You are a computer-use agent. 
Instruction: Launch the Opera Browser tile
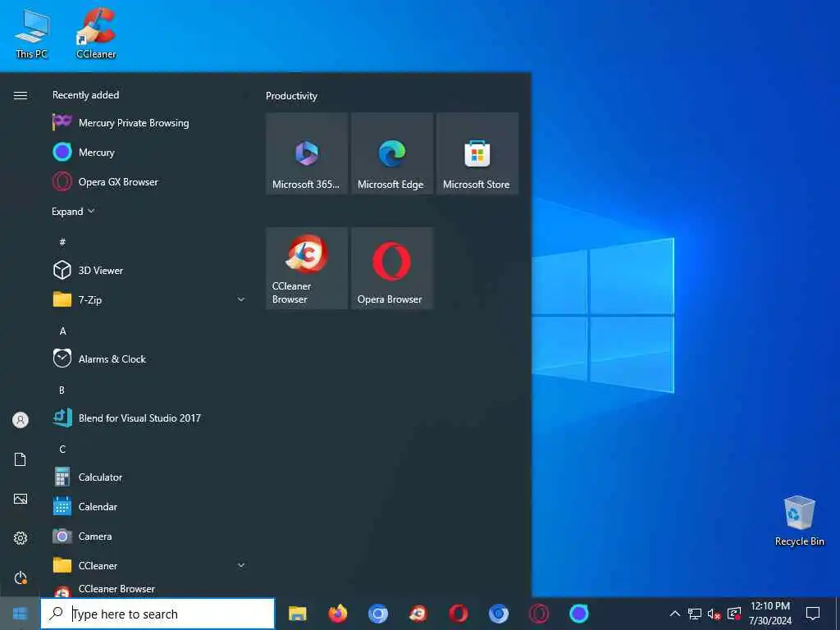pos(392,268)
